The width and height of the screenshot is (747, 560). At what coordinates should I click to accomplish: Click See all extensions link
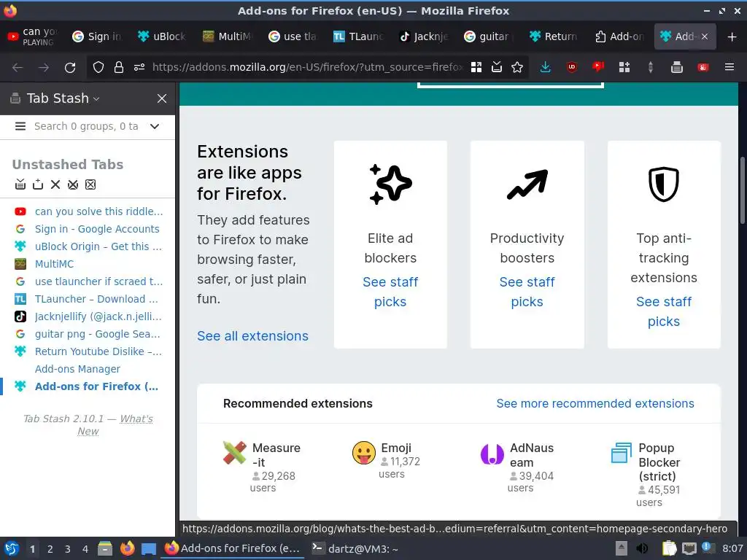coord(252,335)
